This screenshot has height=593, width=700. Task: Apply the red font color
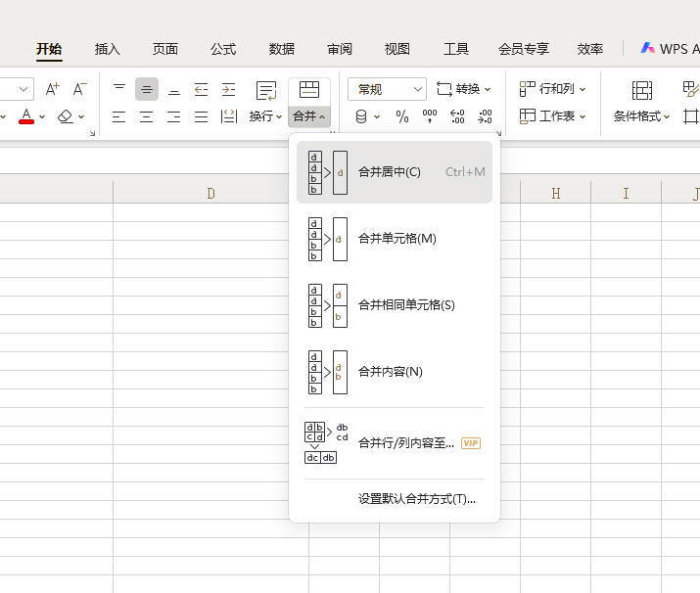[26, 116]
